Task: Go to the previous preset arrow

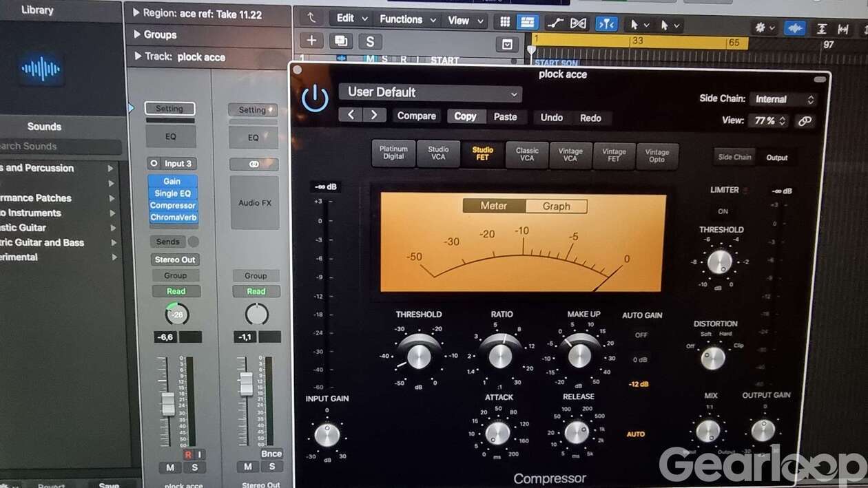Action: (x=350, y=115)
